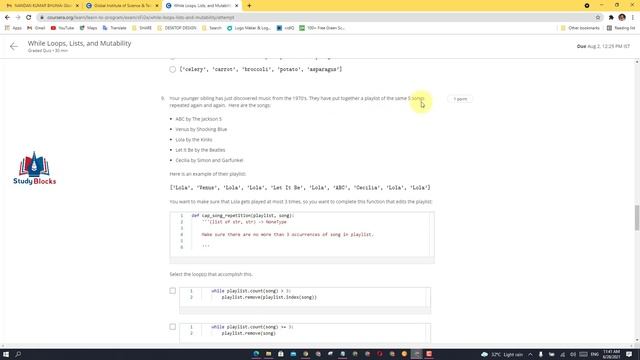
Task: Click the 'ABC by The Jackson 5' bullet
Action: click(199, 119)
